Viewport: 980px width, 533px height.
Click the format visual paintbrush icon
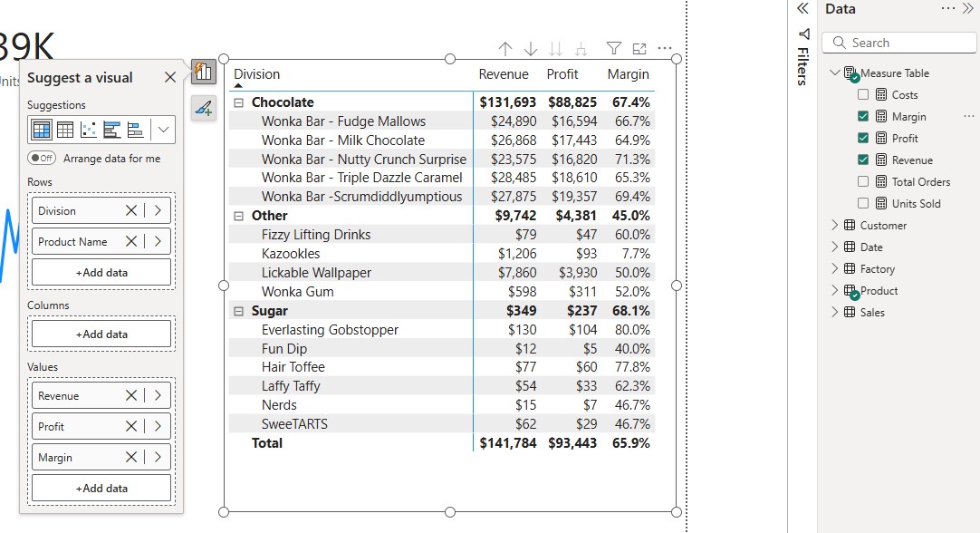click(204, 108)
